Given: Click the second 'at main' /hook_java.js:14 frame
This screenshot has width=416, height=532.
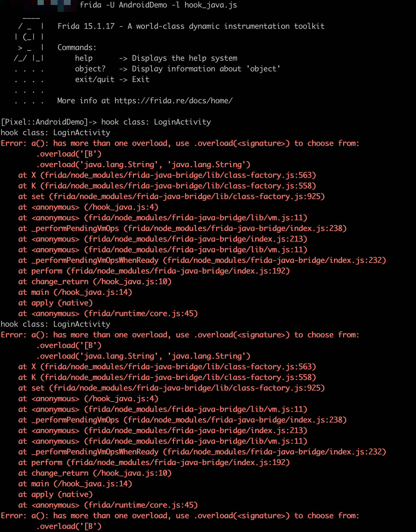Looking at the screenshot, I should point(75,484).
